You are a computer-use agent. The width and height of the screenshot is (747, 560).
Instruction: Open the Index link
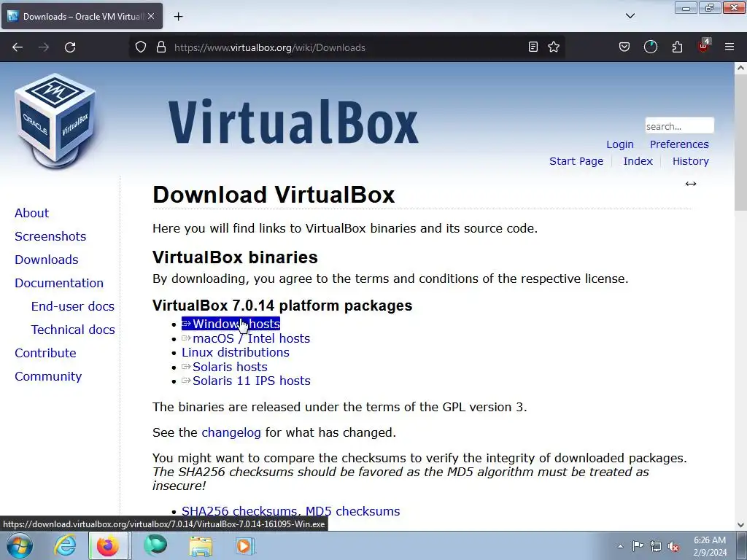coord(638,161)
